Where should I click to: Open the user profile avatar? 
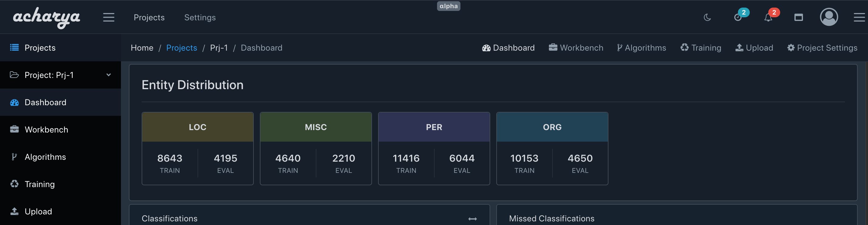[x=828, y=17]
